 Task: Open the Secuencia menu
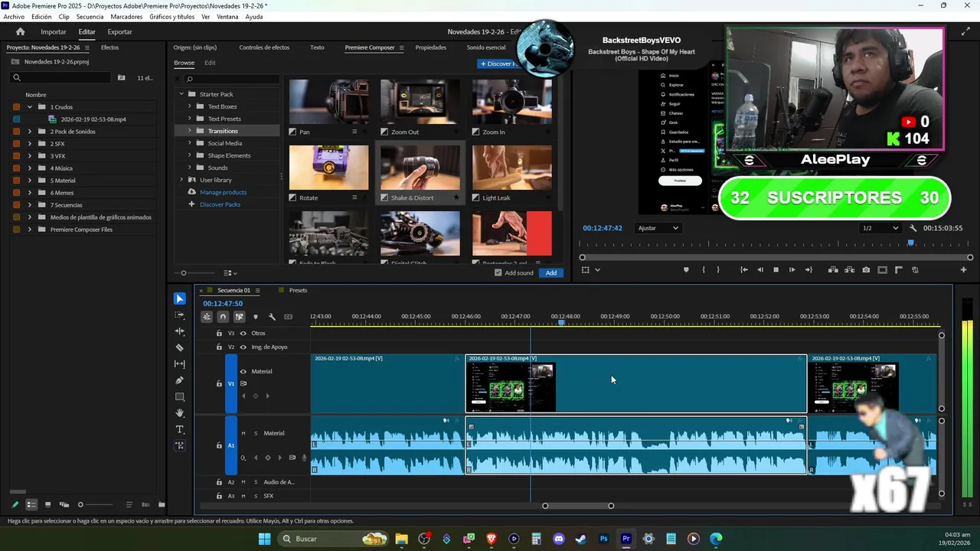90,17
